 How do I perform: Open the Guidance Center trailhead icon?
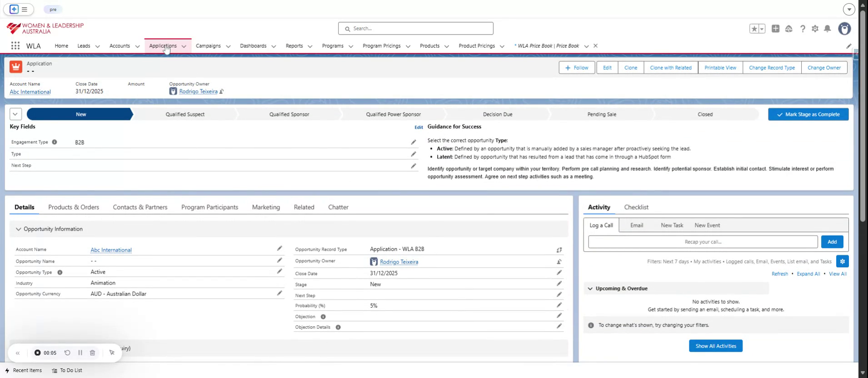tap(789, 29)
